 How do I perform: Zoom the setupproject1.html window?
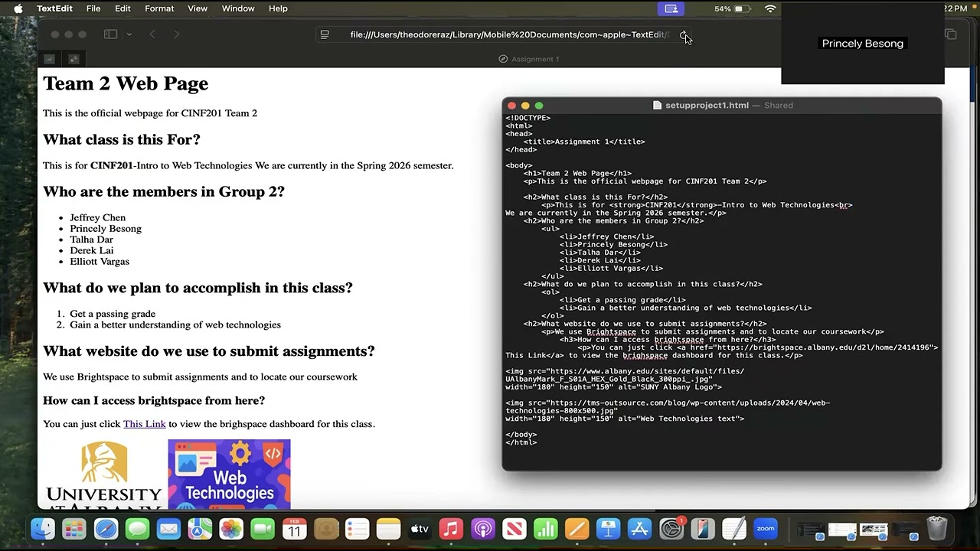[x=539, y=106]
